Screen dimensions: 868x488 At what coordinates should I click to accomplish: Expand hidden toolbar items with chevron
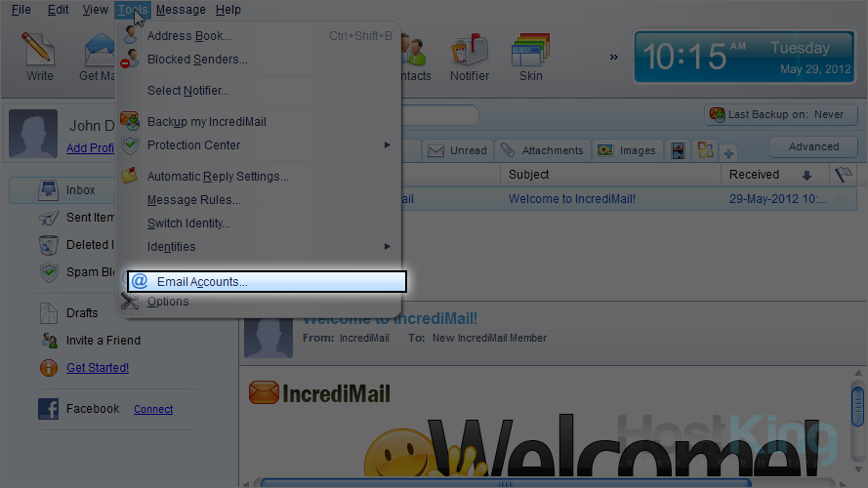click(614, 58)
